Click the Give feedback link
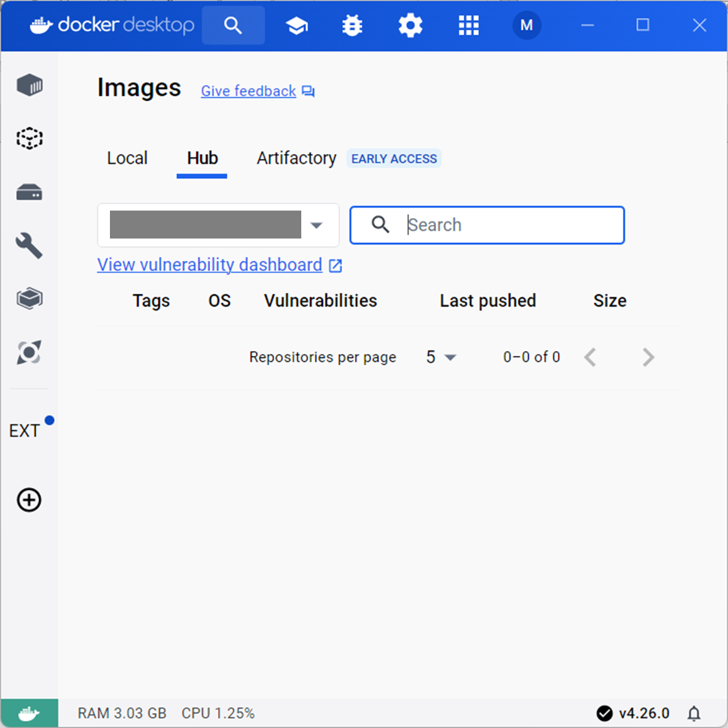The width and height of the screenshot is (728, 728). [x=248, y=91]
